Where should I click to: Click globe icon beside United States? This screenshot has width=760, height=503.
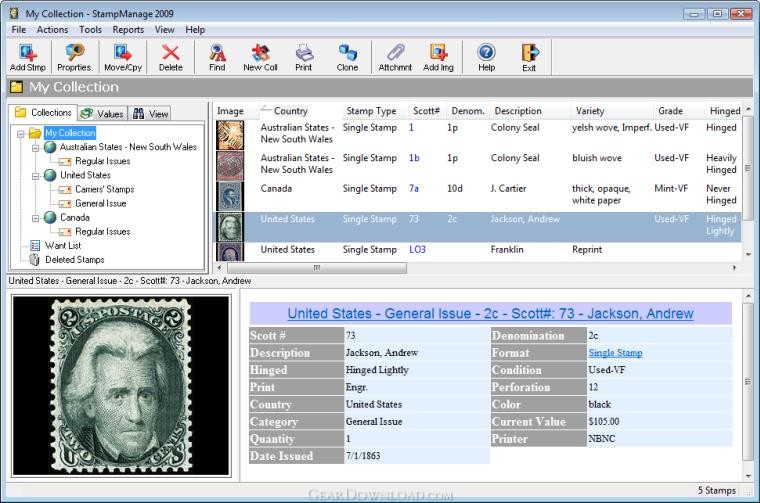coord(50,175)
